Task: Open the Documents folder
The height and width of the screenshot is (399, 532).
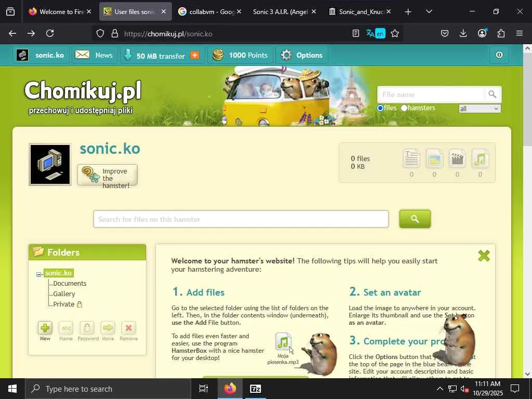Action: (x=70, y=283)
